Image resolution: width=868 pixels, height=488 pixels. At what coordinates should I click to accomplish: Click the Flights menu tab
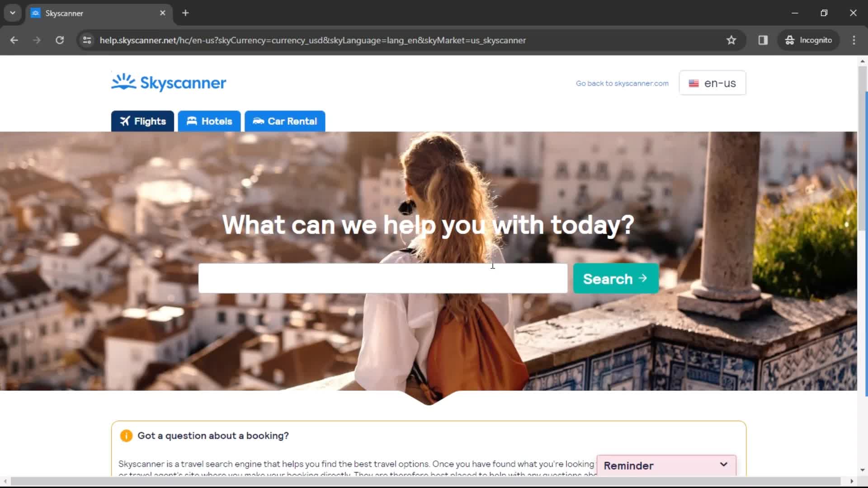(142, 121)
